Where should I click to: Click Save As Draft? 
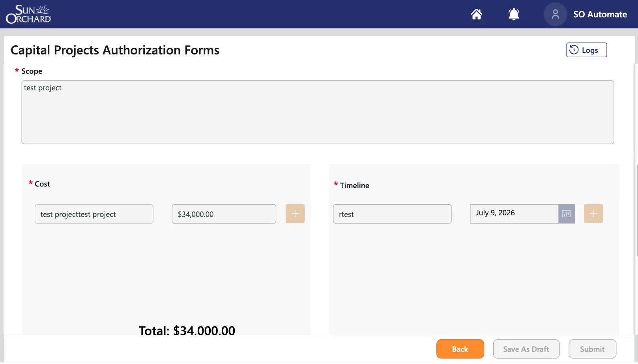[526, 349]
